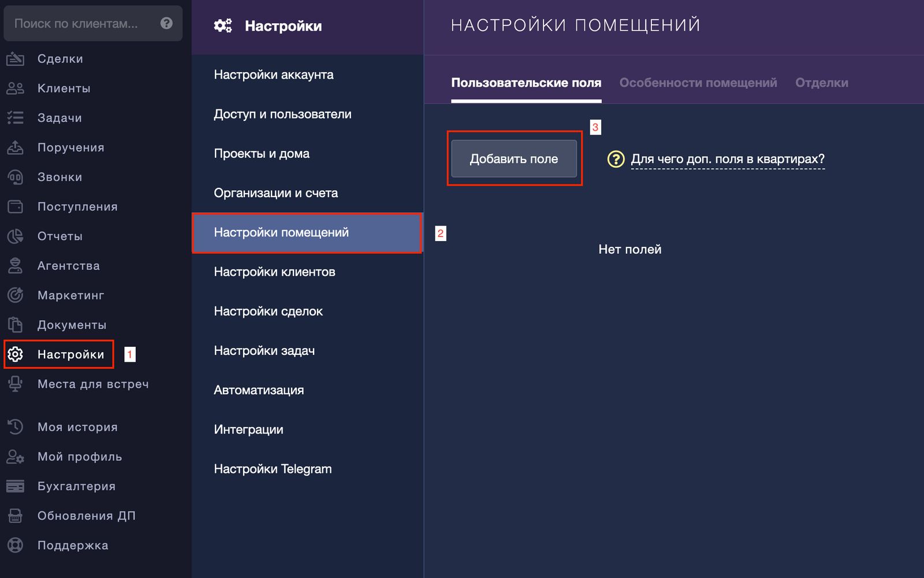This screenshot has width=924, height=578.
Task: Open Бухгалтерия label
Action: pos(77,486)
